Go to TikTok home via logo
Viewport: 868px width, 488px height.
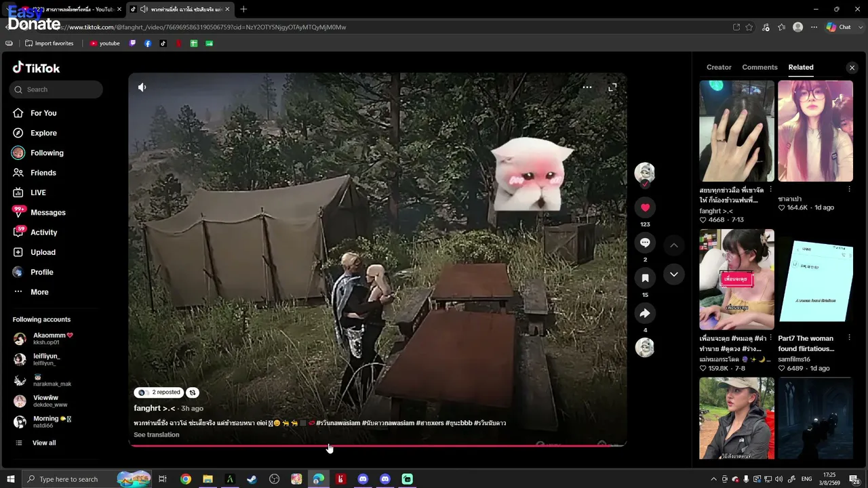37,68
